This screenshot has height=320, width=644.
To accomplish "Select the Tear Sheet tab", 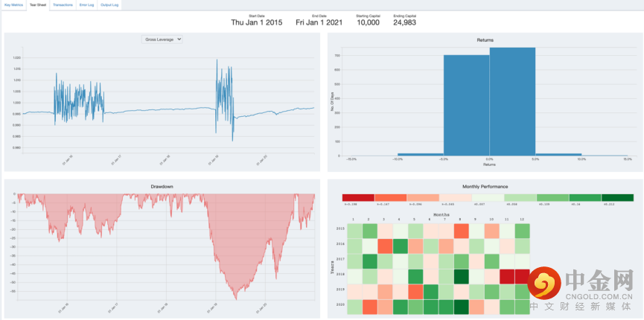I will (38, 5).
